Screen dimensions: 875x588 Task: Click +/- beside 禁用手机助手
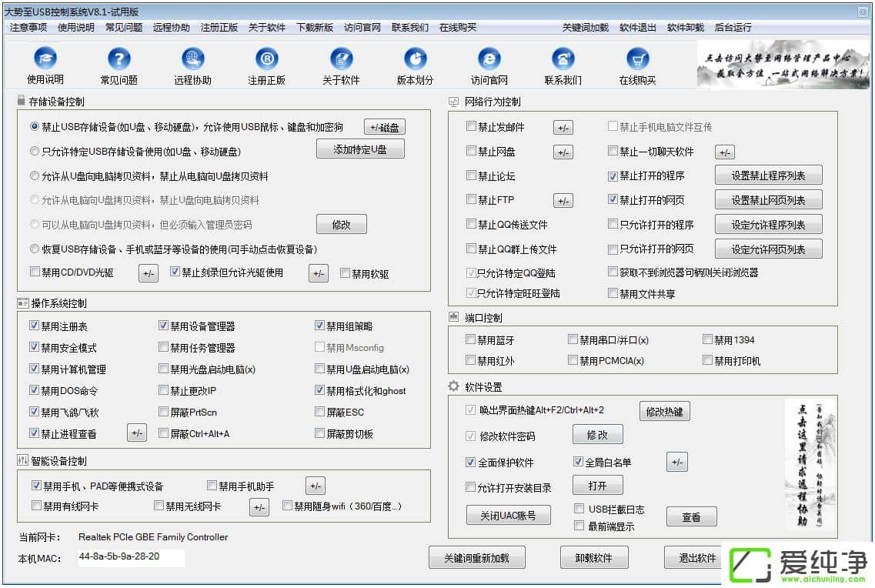316,486
